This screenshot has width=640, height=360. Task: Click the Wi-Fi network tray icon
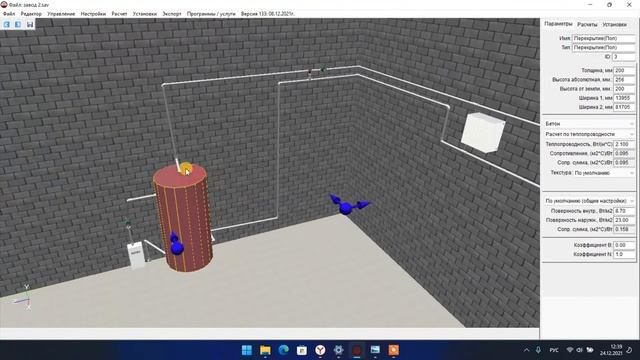[x=570, y=350]
